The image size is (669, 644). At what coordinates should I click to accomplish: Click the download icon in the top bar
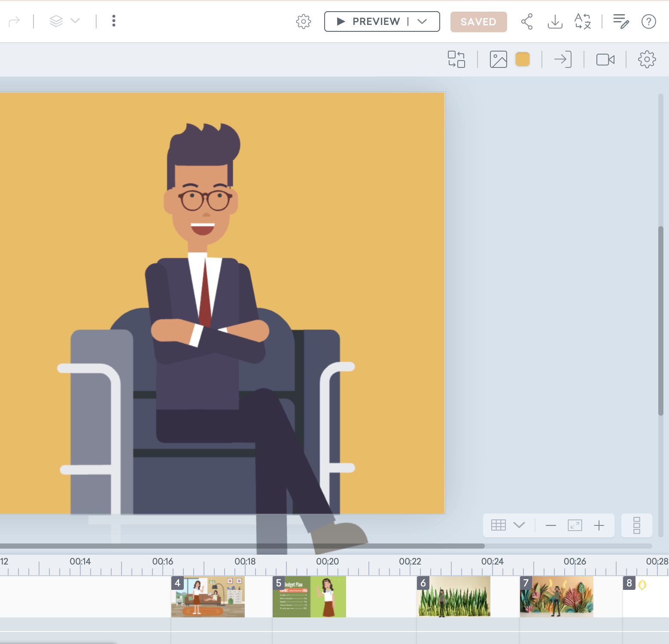[x=555, y=21]
